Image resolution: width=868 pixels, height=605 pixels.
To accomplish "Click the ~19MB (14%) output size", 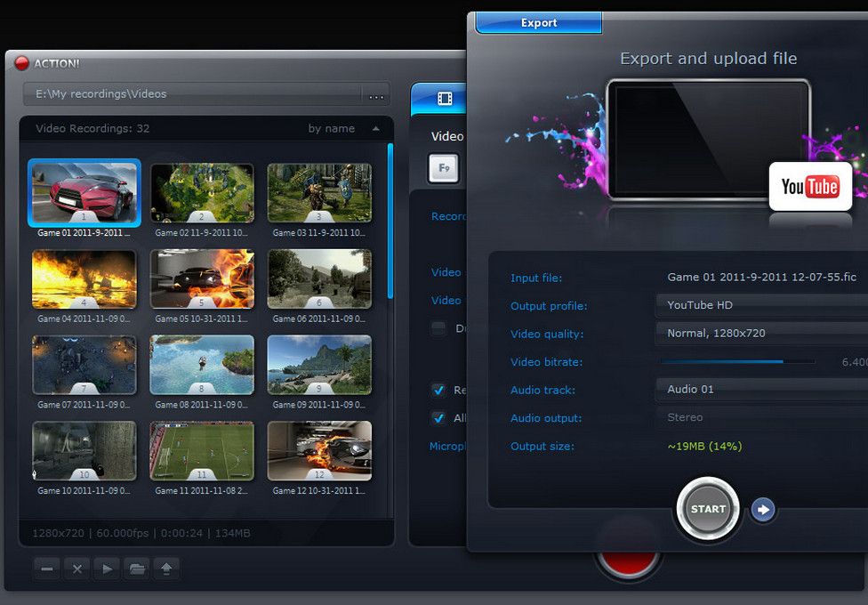I will 704,446.
